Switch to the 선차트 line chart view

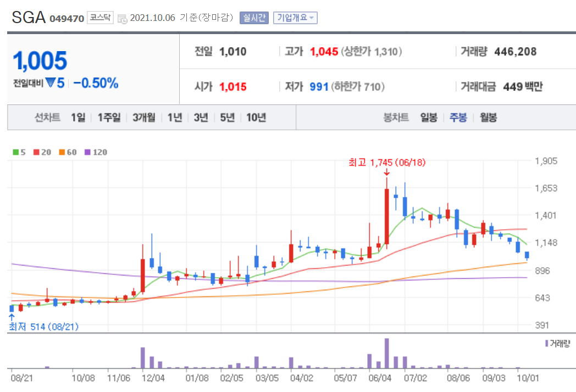(47, 117)
